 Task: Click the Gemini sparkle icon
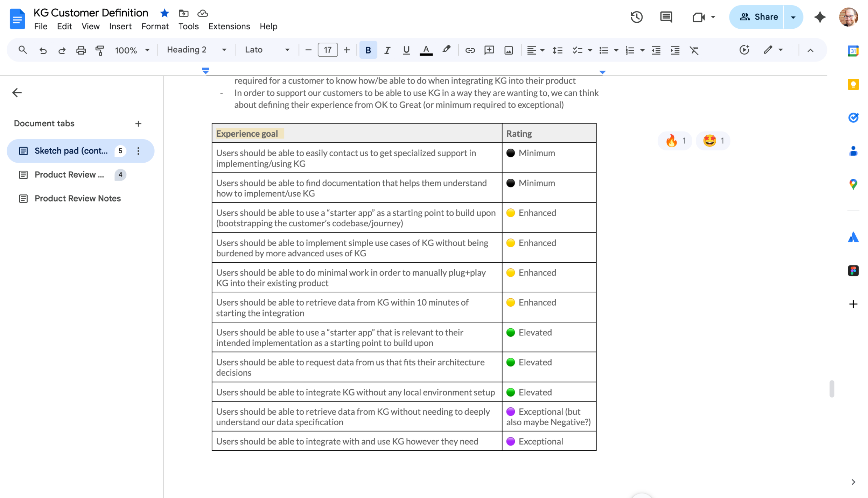tap(820, 17)
